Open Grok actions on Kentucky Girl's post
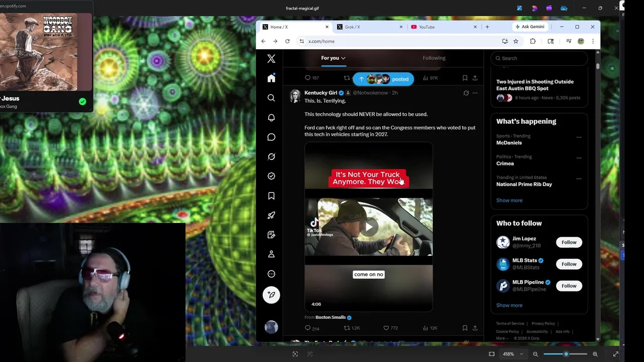 point(466,93)
